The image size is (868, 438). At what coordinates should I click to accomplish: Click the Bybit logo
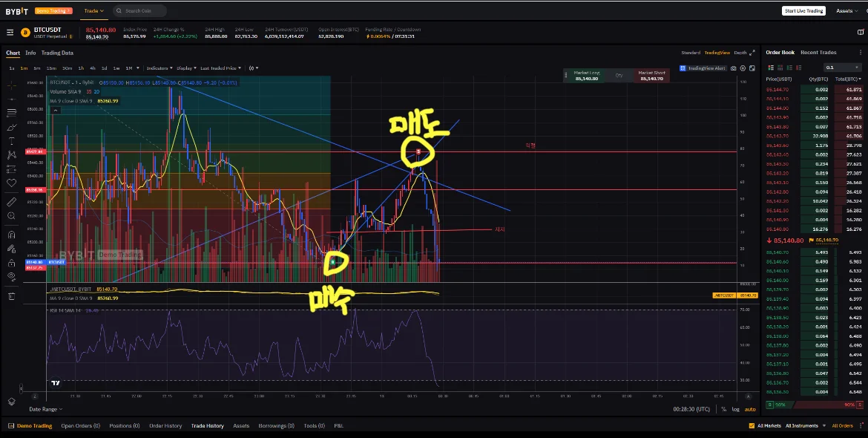pos(16,10)
